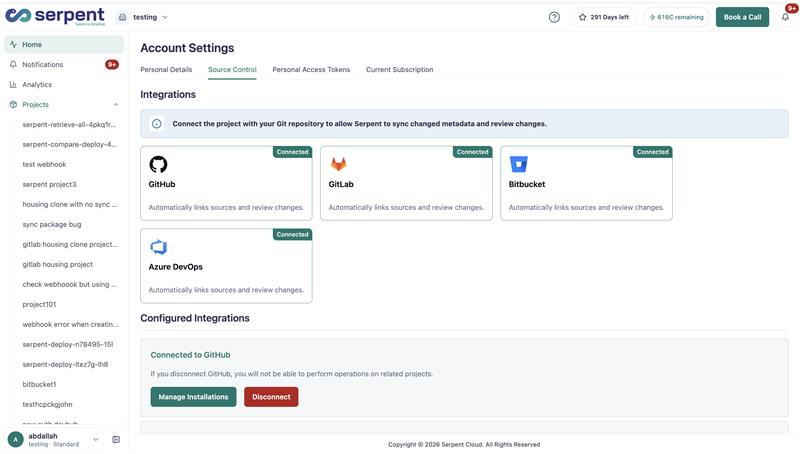This screenshot has width=800, height=454.
Task: Click the abdallah avatar circle
Action: tap(16, 439)
